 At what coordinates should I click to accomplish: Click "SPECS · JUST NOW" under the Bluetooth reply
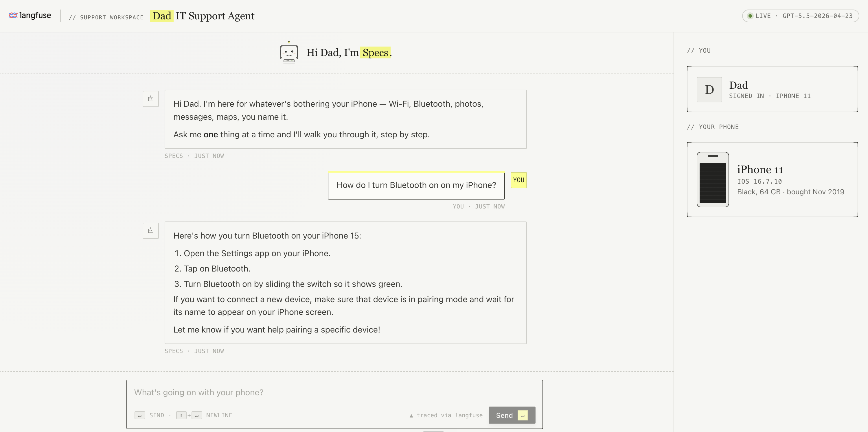click(x=194, y=351)
